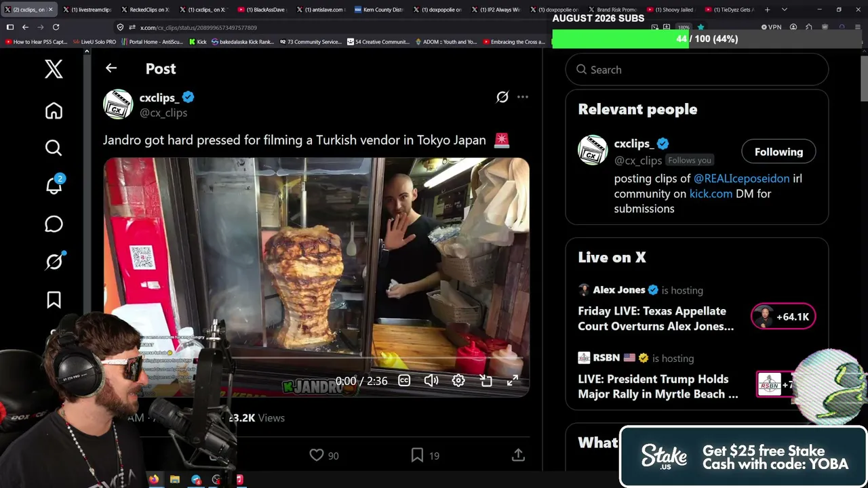The width and height of the screenshot is (868, 488).
Task: Open the bakedalaska Kick Rank bookmark
Action: point(242,42)
